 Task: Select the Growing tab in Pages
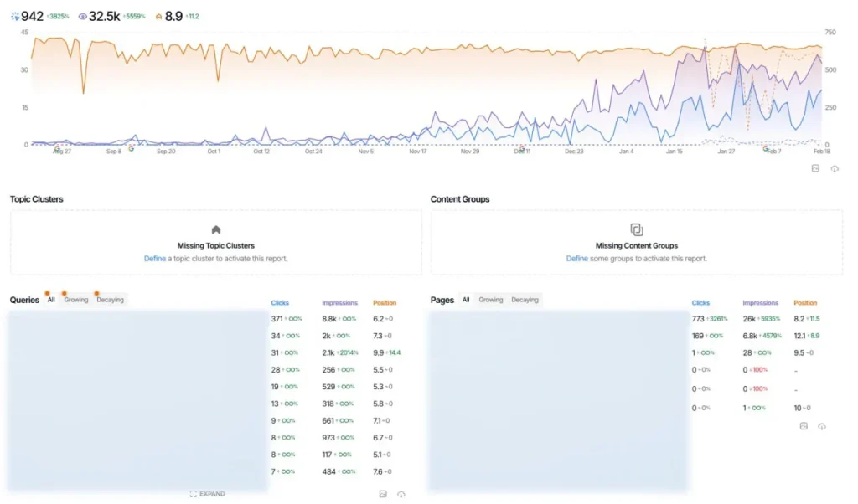click(x=491, y=300)
